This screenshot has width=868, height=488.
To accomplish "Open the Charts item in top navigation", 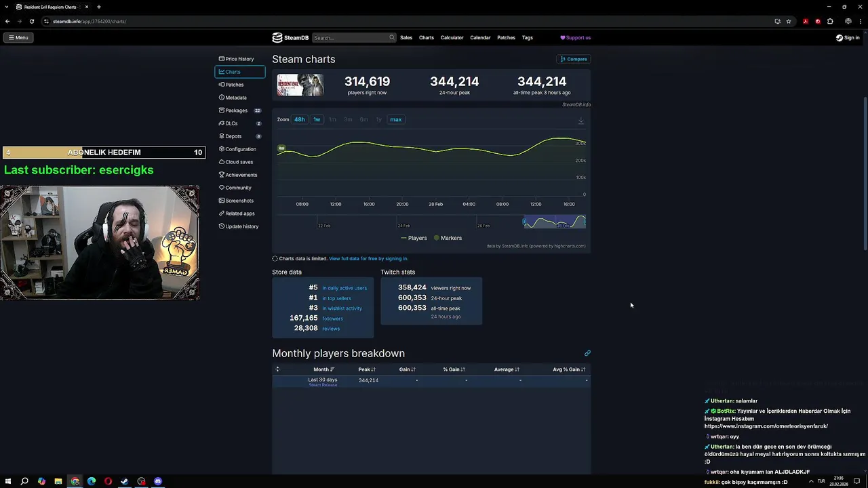I will pos(427,38).
